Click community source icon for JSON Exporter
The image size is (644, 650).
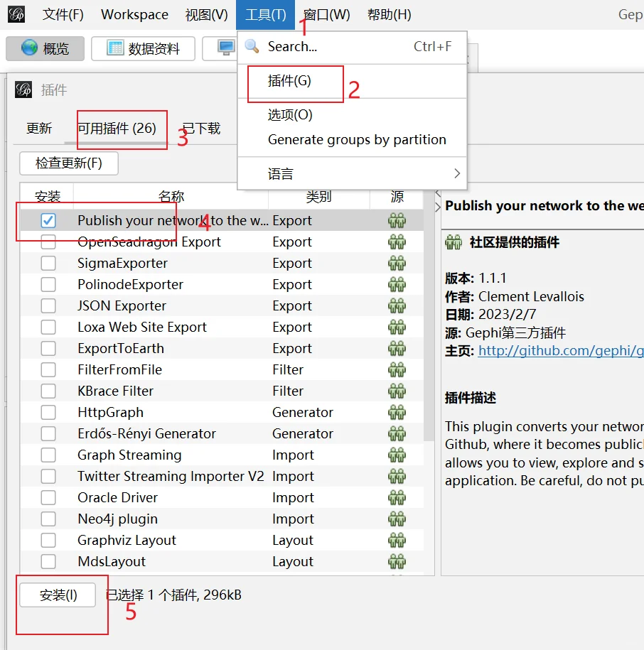[x=397, y=306]
